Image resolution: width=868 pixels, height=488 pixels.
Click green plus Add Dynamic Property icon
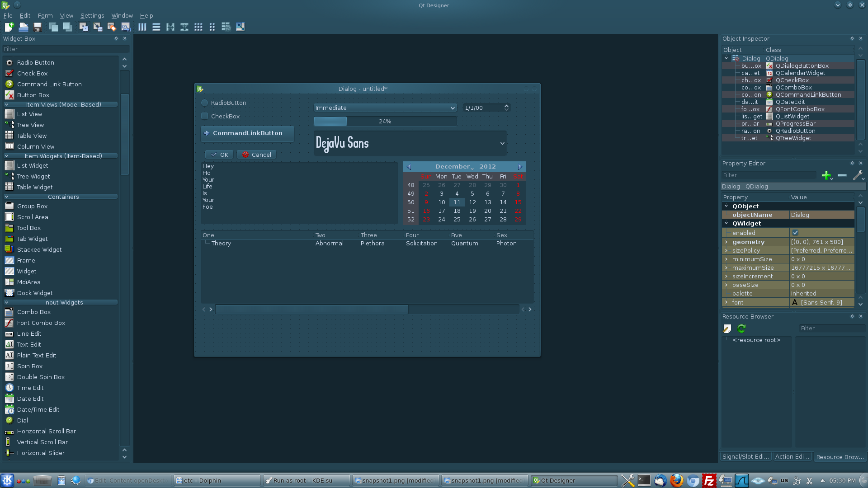click(827, 175)
